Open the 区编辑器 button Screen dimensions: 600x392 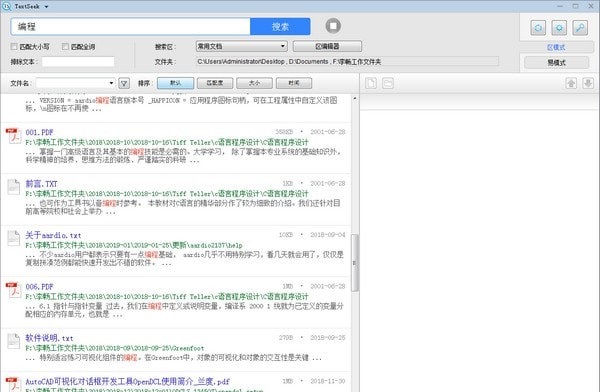(x=327, y=46)
